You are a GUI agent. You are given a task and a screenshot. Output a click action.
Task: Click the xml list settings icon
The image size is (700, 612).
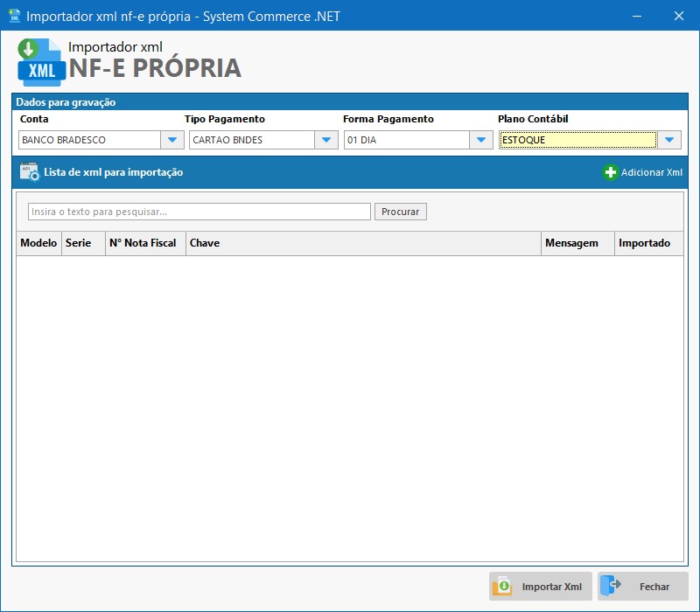pyautogui.click(x=30, y=172)
